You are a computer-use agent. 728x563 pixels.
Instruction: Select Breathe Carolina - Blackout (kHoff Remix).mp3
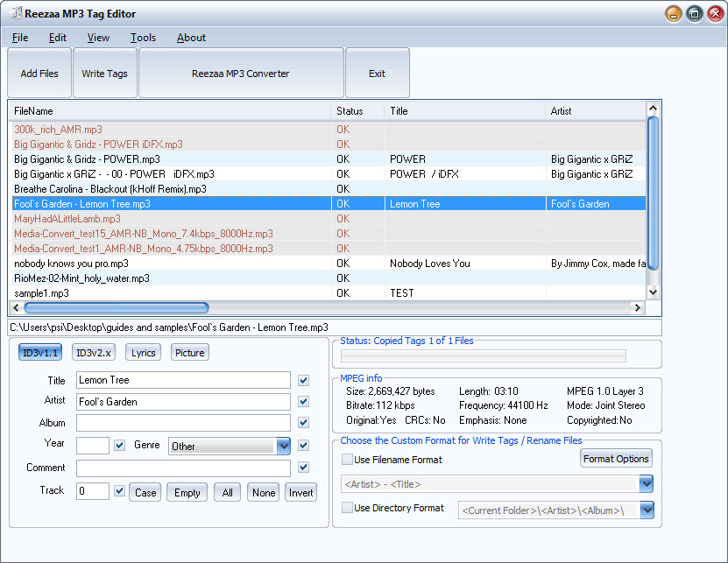328,189
